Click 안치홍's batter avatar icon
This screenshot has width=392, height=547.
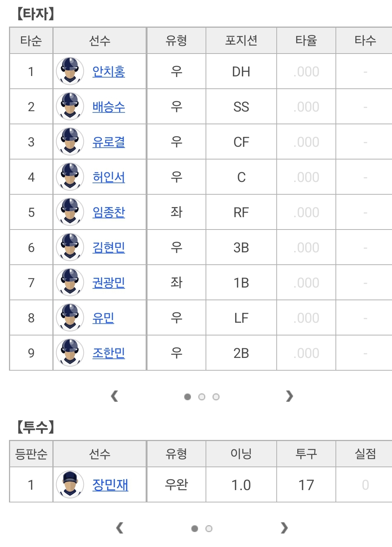click(x=70, y=71)
